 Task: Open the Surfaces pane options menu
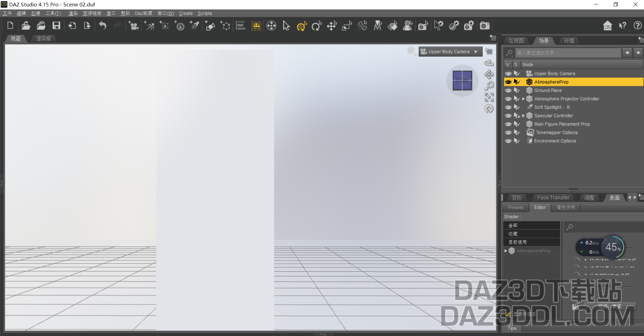click(641, 197)
